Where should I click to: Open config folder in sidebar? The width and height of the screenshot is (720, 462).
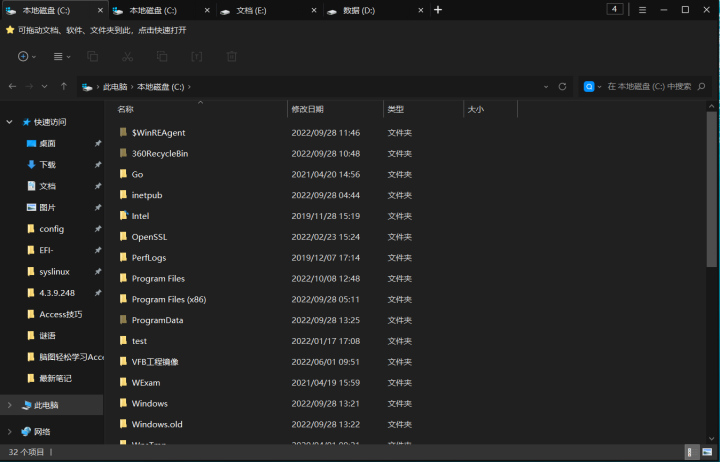(x=51, y=229)
